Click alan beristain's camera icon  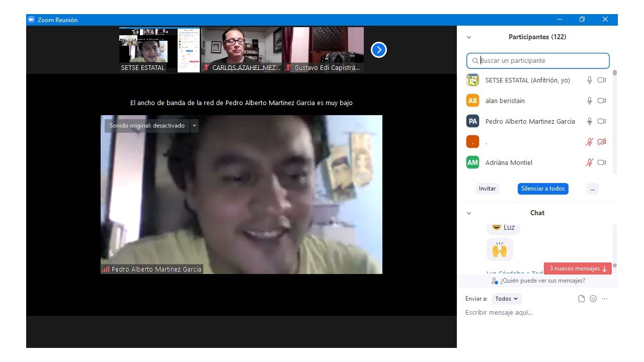click(x=602, y=101)
